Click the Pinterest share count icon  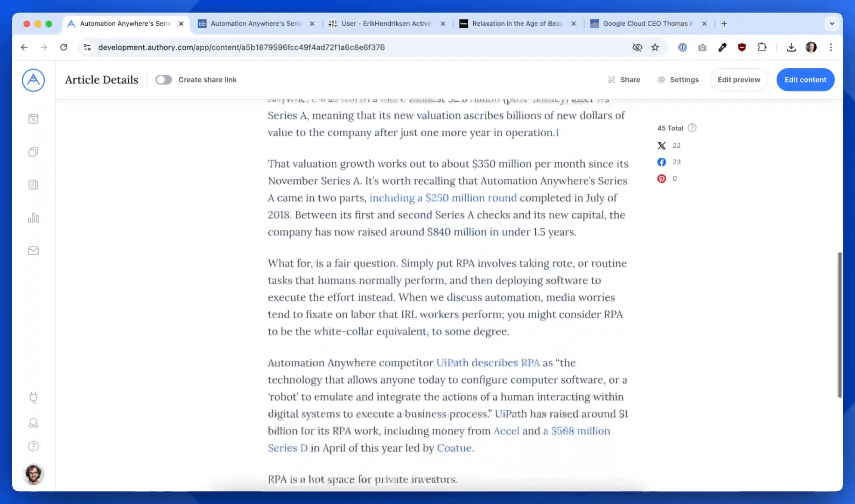[661, 179]
